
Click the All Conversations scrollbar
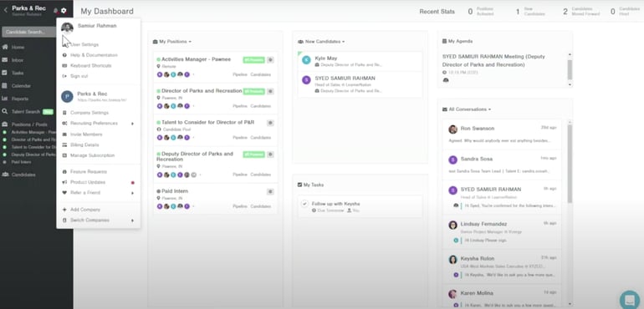coord(570,165)
